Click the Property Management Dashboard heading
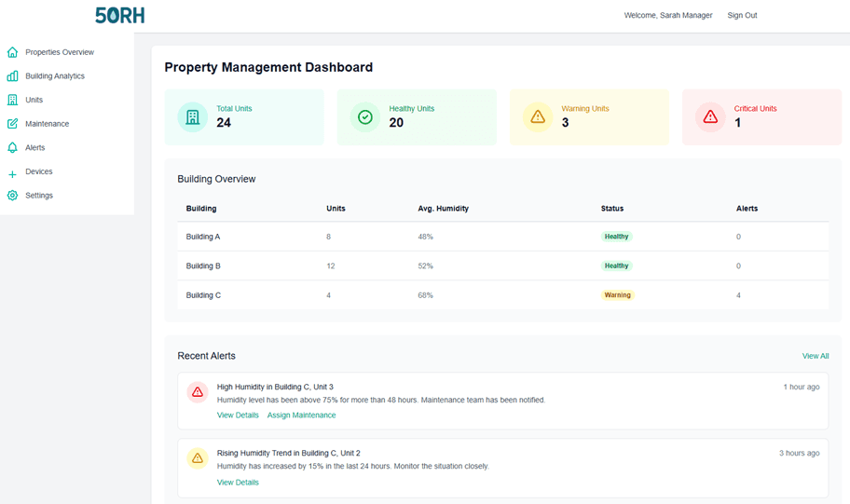The height and width of the screenshot is (504, 850). (268, 67)
